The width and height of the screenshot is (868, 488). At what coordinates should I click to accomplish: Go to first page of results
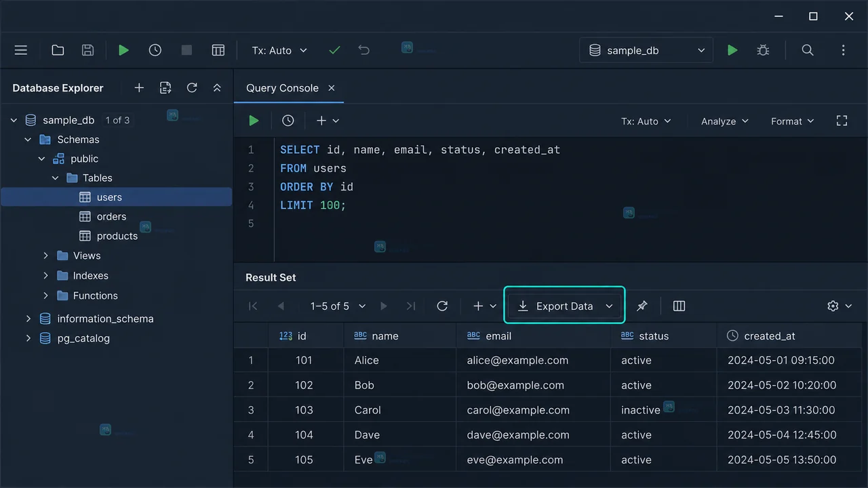pyautogui.click(x=253, y=306)
